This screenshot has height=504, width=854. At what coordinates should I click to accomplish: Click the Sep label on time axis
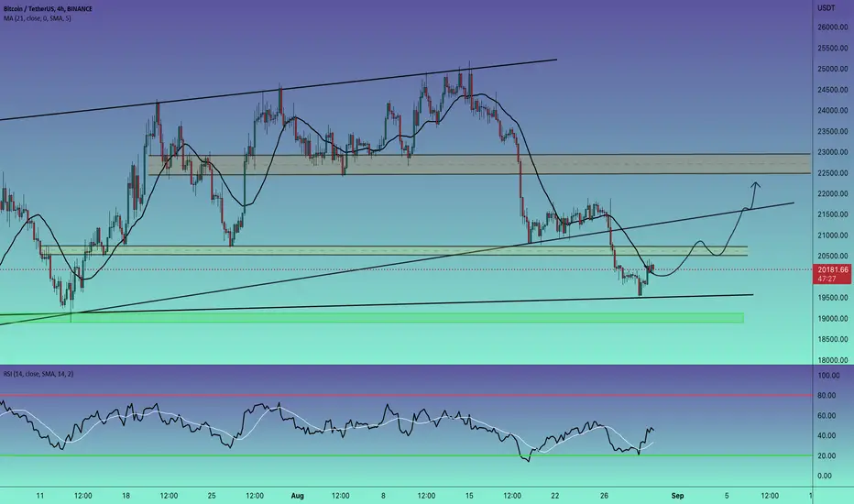(677, 496)
